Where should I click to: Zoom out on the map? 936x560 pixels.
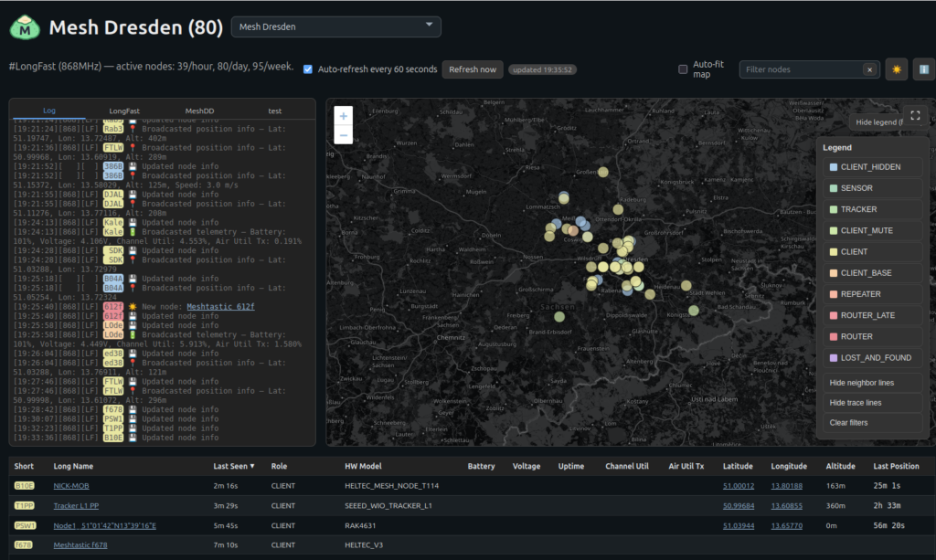(343, 135)
